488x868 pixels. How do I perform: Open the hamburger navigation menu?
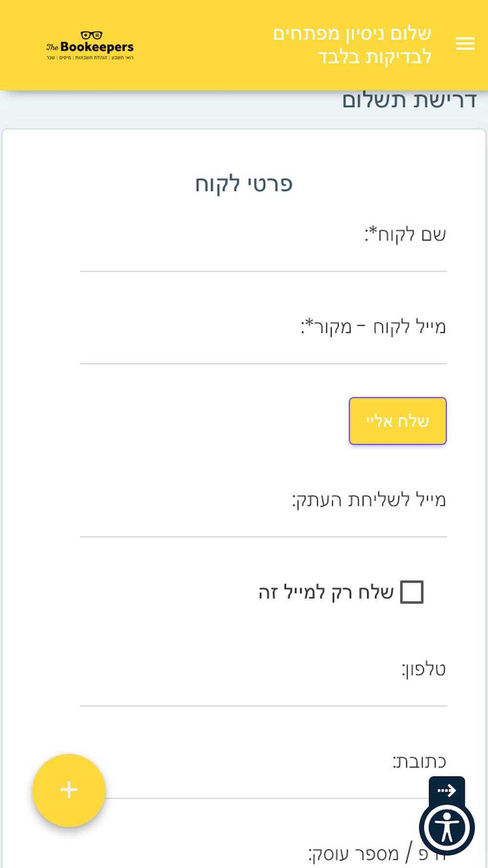click(x=465, y=44)
